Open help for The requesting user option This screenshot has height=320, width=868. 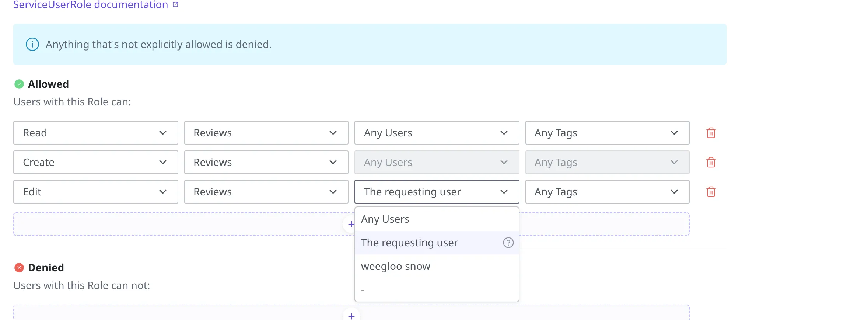click(x=508, y=243)
